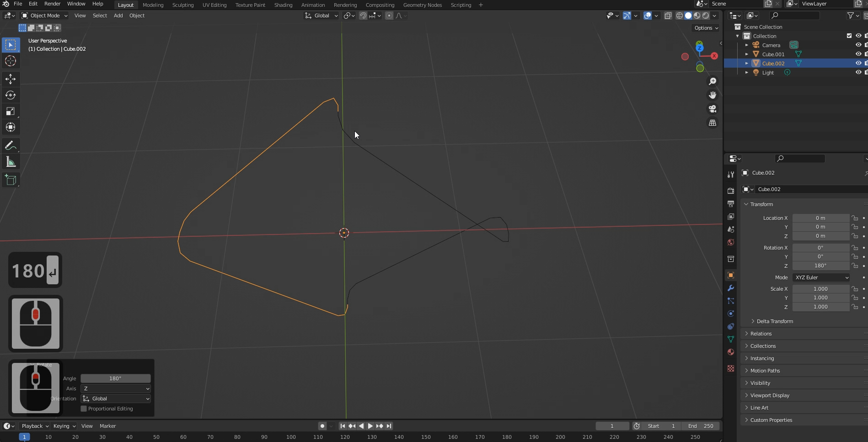Screen dimensions: 868x442
Task: Open rotation Mode XYZ Euler dropdown
Action: click(x=821, y=277)
